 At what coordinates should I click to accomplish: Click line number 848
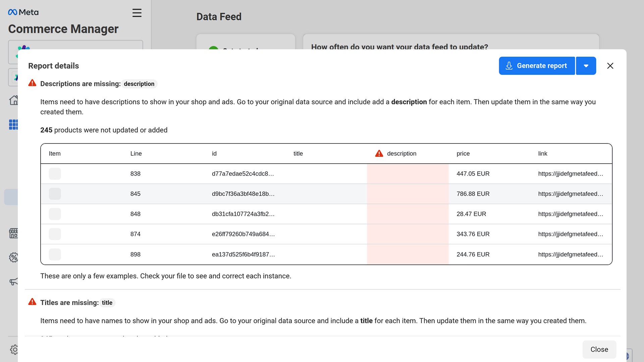pos(135,214)
